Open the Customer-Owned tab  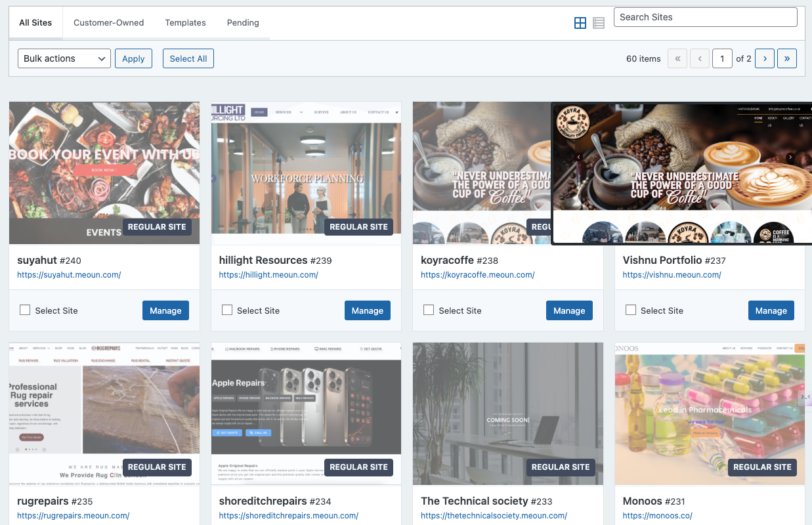pyautogui.click(x=108, y=22)
